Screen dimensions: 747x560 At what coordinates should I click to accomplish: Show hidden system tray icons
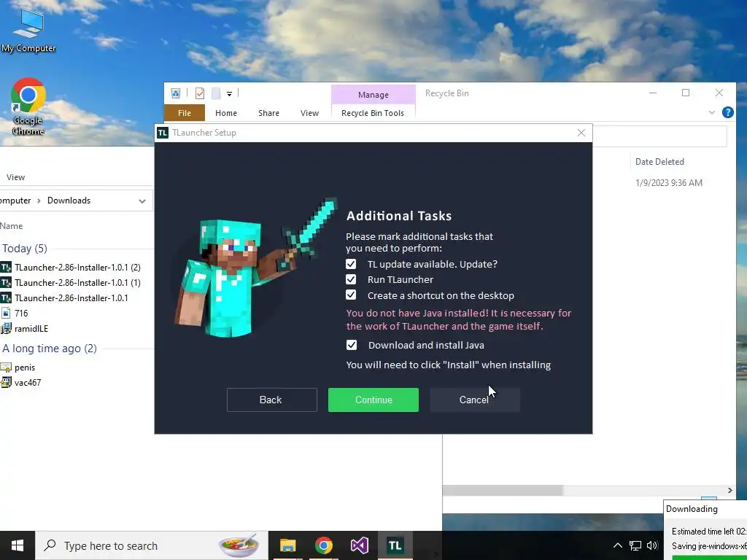tap(617, 545)
